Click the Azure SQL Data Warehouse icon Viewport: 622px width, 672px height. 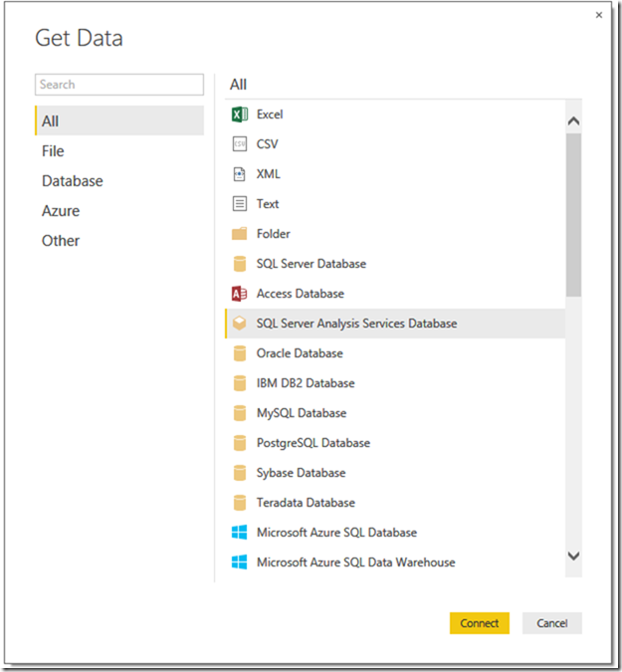(240, 562)
